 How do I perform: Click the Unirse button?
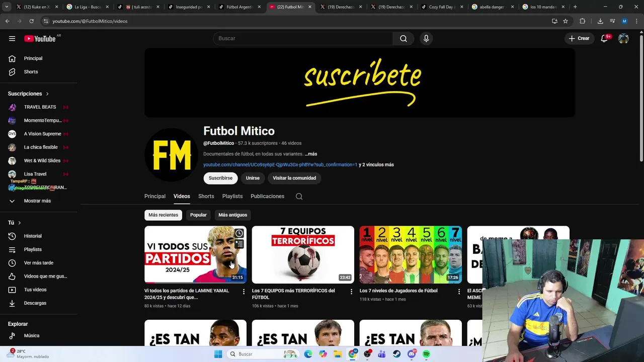pos(253,178)
